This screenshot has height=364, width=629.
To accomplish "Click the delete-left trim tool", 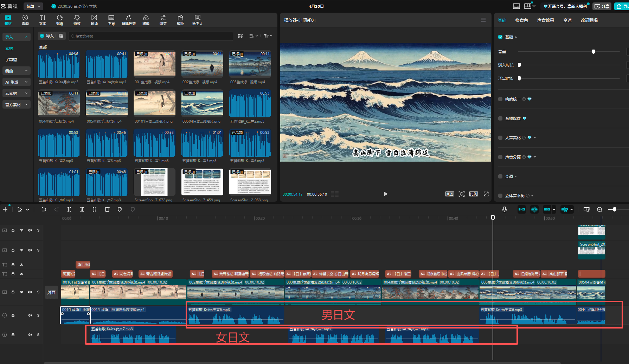I will (x=82, y=209).
